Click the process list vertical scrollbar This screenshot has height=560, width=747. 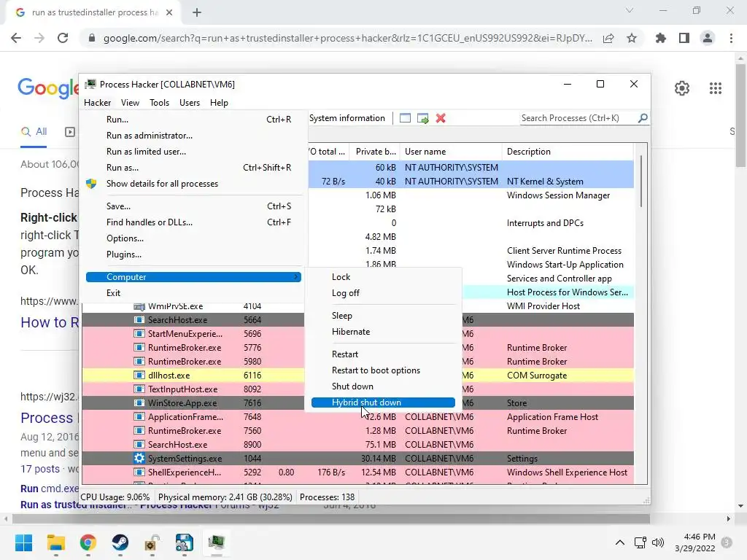[x=641, y=181]
